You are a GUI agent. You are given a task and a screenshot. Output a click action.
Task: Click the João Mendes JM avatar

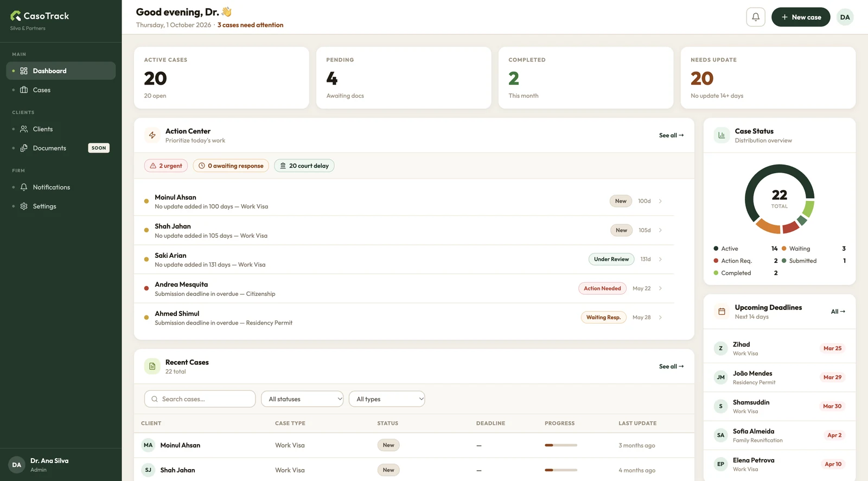click(x=720, y=377)
